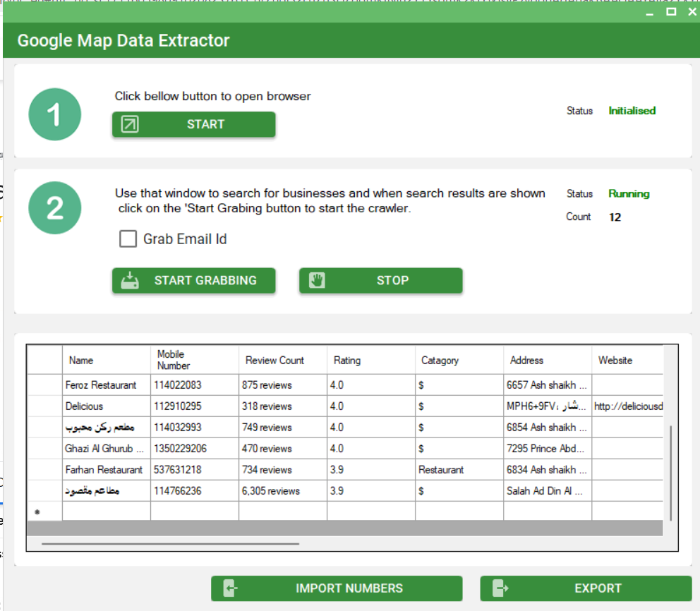Screen dimensions: 700x611
Task: Enable the Grab Email Id checkbox
Action: 128,238
